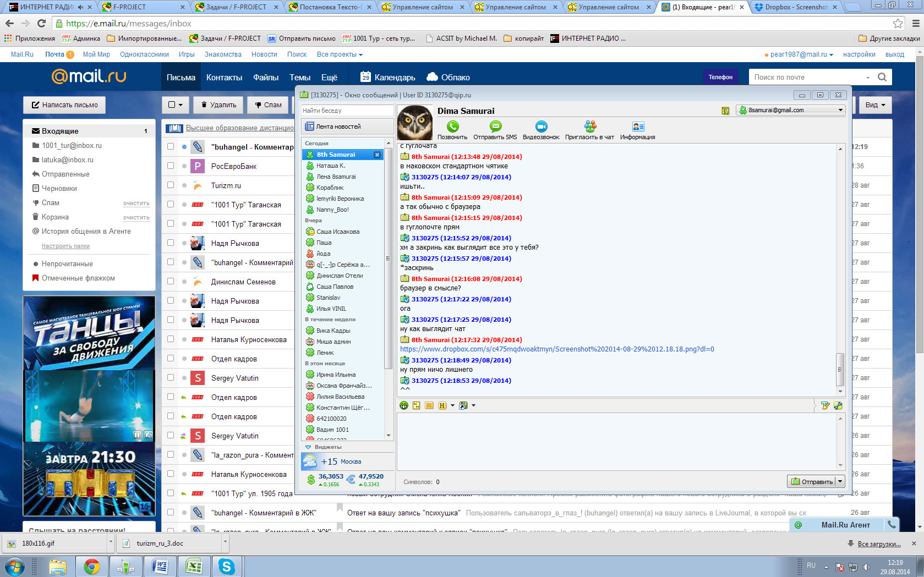This screenshot has height=577, width=924.
Task: Open Excel from the Windows taskbar
Action: point(194,567)
